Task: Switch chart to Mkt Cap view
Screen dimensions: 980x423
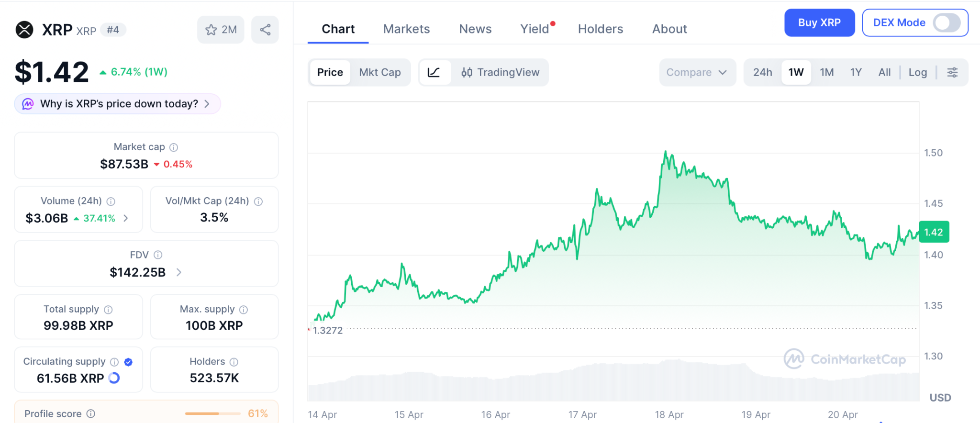Action: point(380,72)
